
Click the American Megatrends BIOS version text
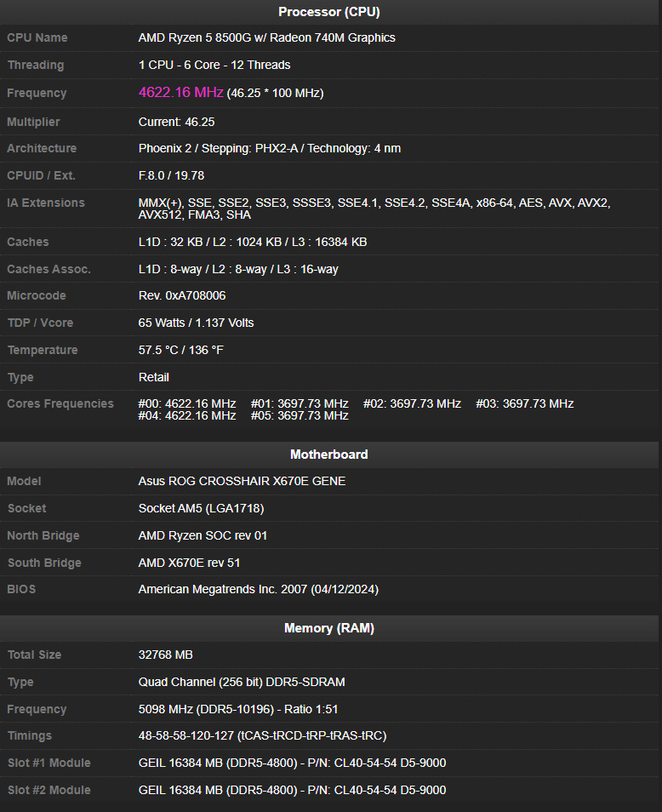259,589
